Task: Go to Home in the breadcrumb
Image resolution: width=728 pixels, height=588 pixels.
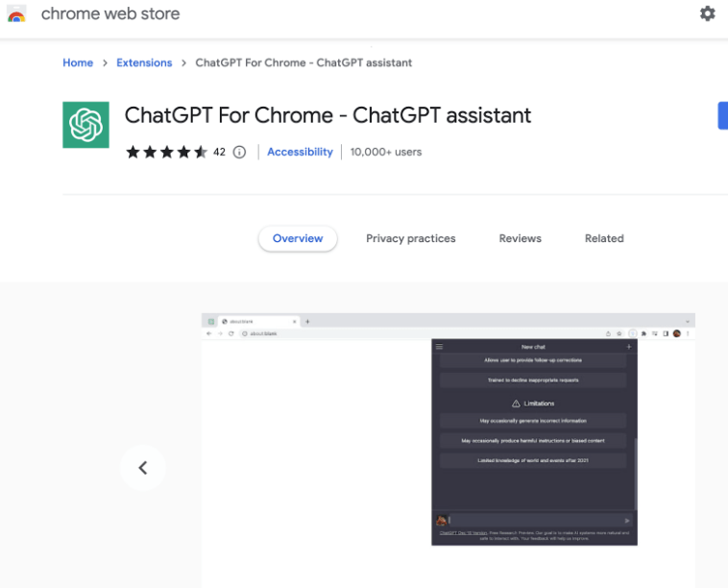Action: click(x=78, y=62)
